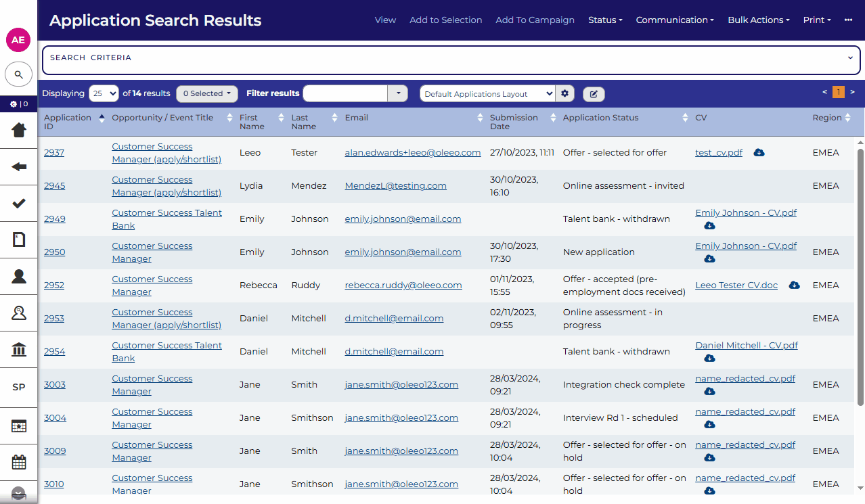Screen dimensions: 865x504
Task: Click last name 'Ruddy' cell
Action: click(x=305, y=285)
